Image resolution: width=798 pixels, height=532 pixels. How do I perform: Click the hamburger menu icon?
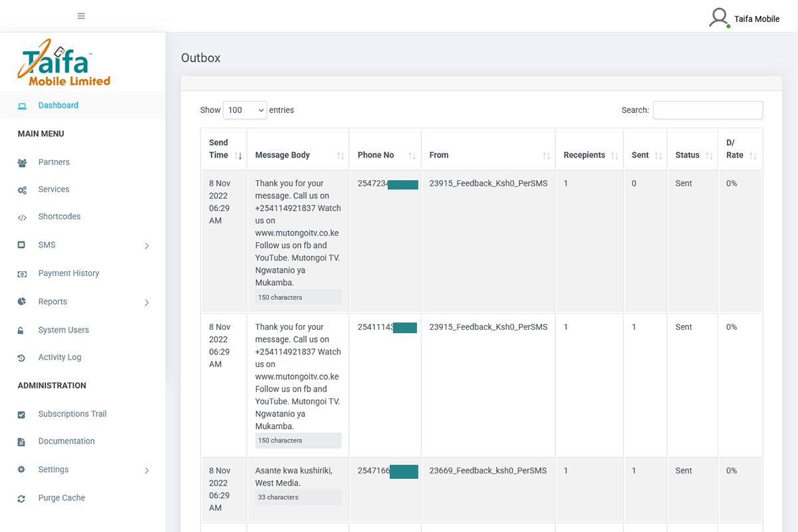tap(81, 16)
